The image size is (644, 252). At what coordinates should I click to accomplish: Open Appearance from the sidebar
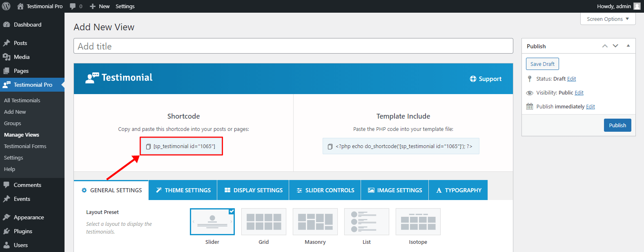pyautogui.click(x=29, y=217)
